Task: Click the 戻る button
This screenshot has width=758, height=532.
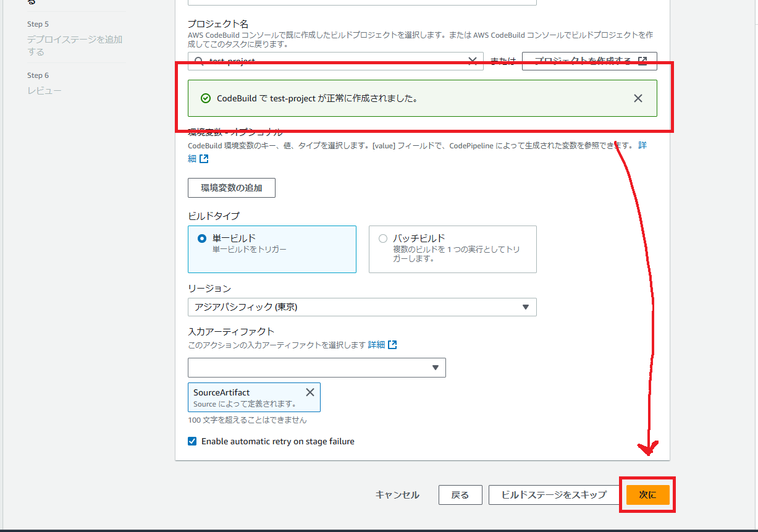Action: (x=460, y=494)
